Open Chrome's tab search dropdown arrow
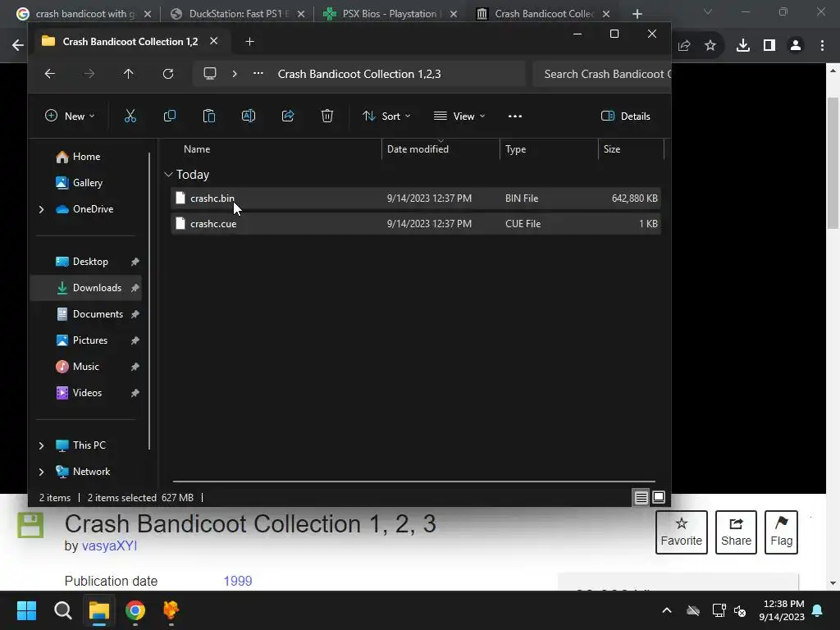 point(708,12)
